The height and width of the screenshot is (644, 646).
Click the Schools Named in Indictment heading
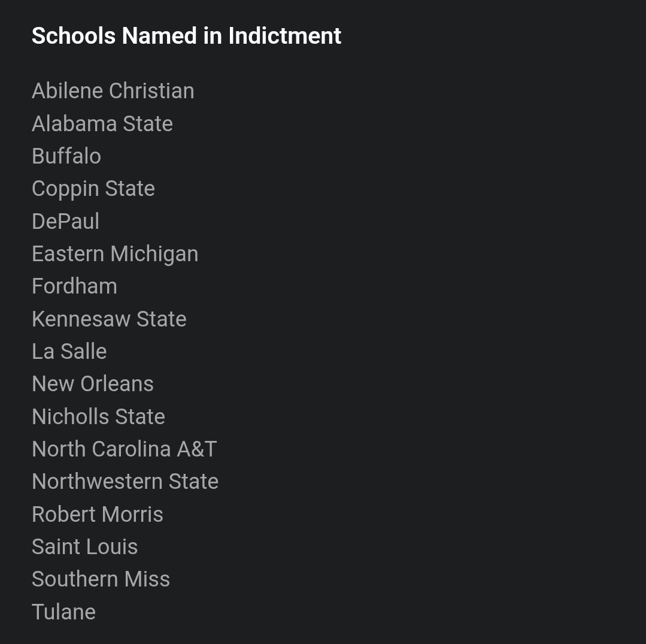186,35
